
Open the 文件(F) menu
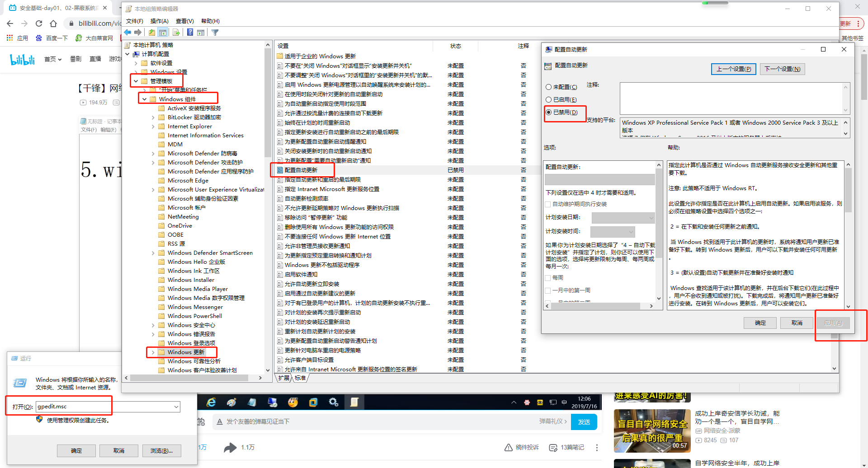134,21
